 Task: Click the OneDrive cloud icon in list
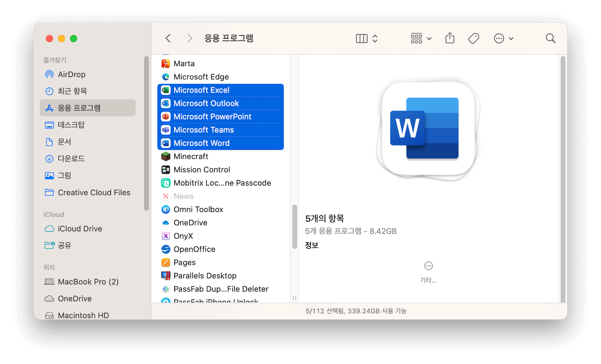[166, 223]
